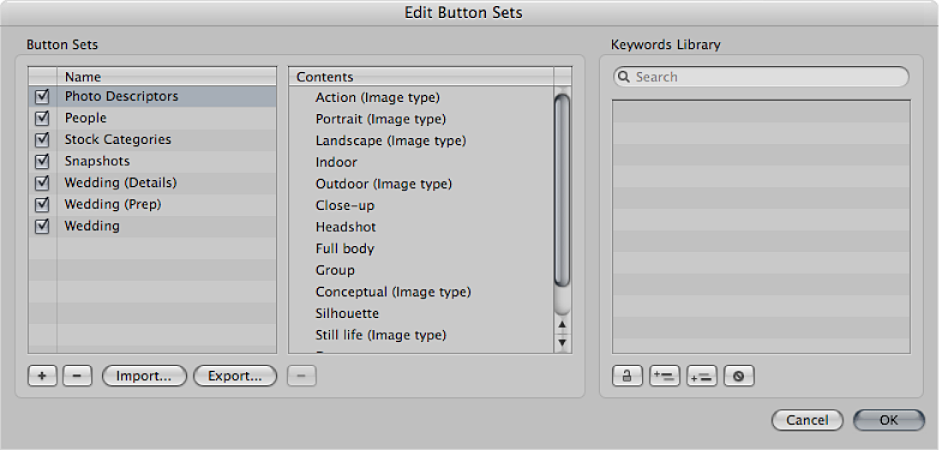Select the Silhouette keyword
This screenshot has height=452, width=942.
coord(347,314)
